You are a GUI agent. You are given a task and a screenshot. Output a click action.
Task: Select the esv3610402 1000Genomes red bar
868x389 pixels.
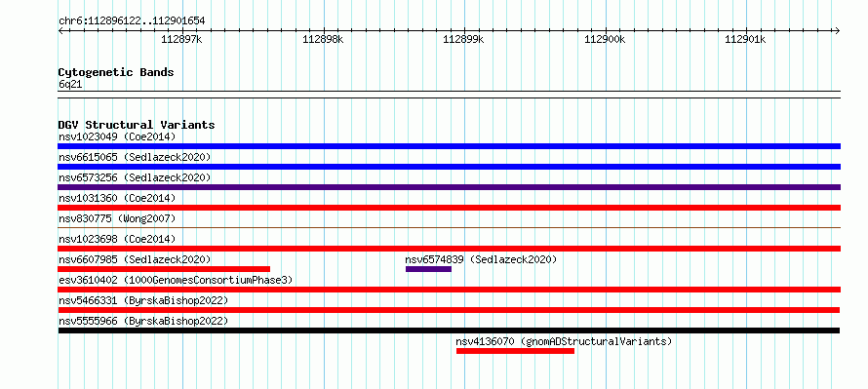pos(449,290)
